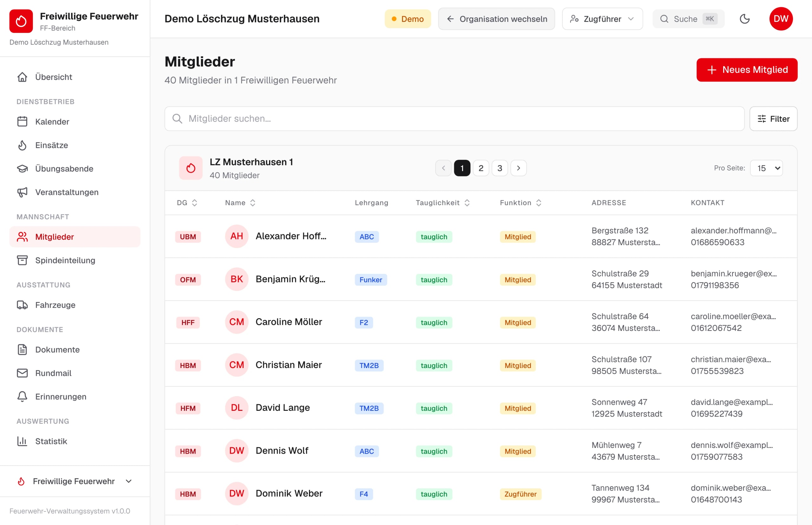Go to Einsätze section

(x=75, y=145)
